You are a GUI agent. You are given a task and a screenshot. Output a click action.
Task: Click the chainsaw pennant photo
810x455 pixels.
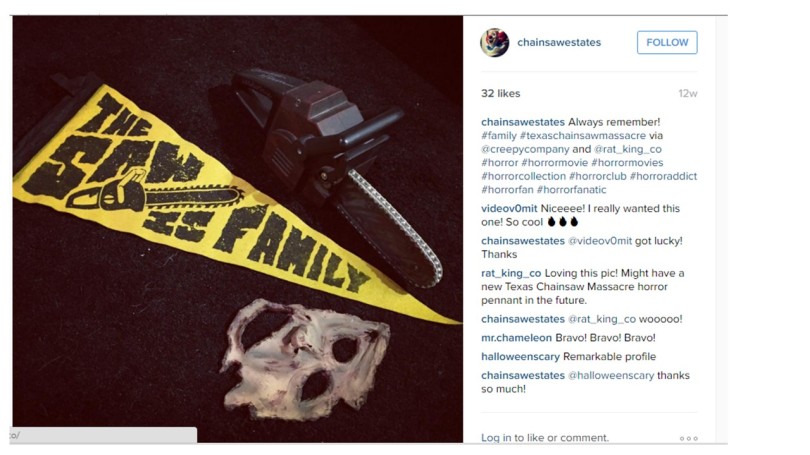pyautogui.click(x=238, y=229)
